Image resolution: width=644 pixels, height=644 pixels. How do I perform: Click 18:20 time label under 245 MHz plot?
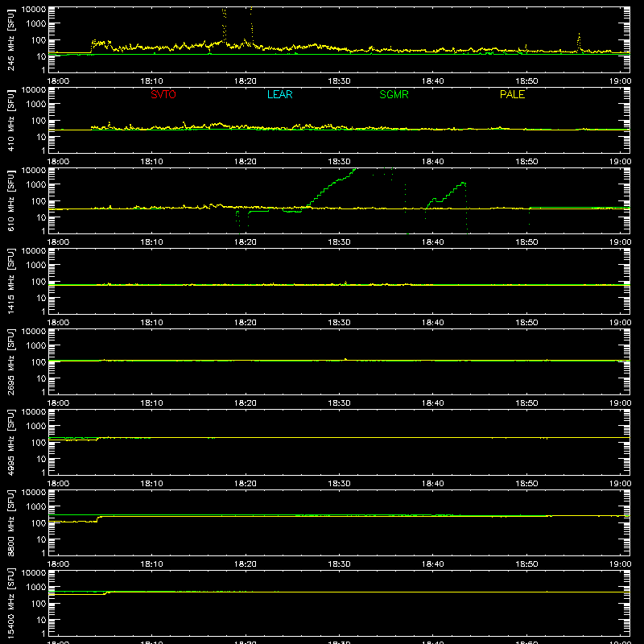pyautogui.click(x=246, y=81)
